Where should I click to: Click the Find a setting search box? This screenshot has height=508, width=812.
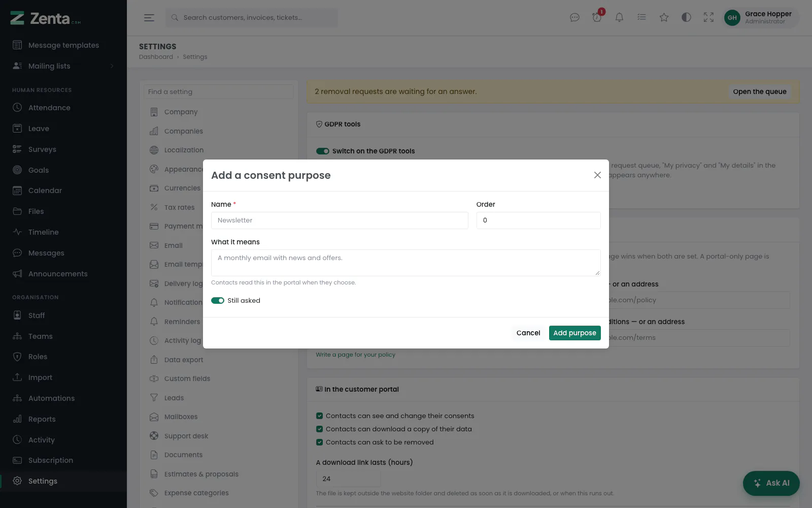coord(219,92)
